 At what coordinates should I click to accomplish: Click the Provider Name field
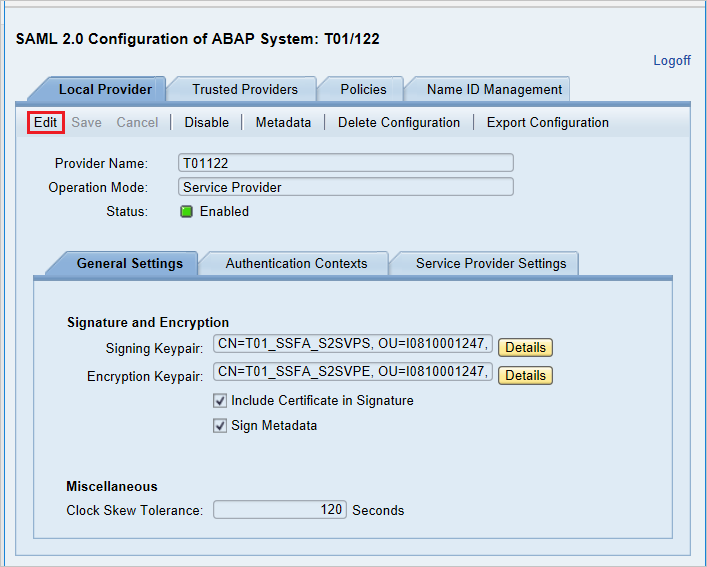pos(345,163)
